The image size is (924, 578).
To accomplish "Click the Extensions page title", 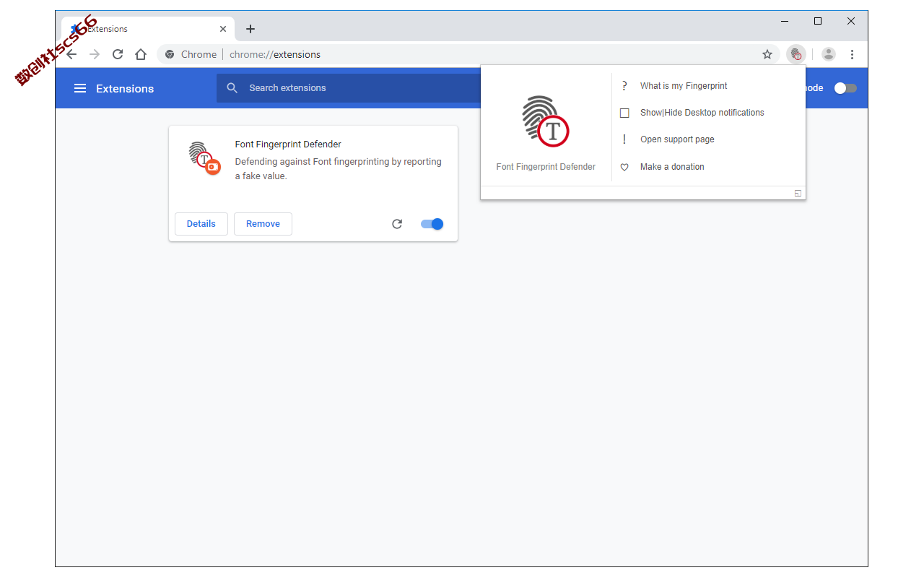I will pyautogui.click(x=125, y=88).
